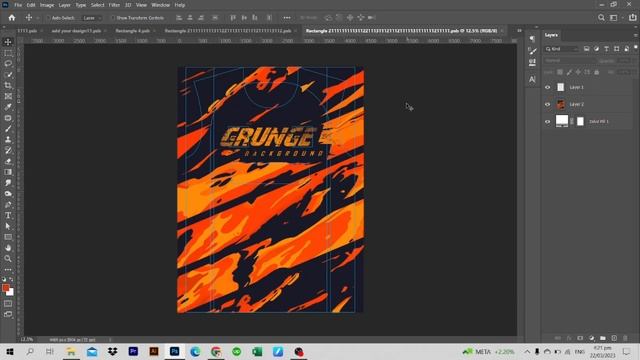
Task: Open the Move tool preset picker arrow
Action: click(38, 18)
